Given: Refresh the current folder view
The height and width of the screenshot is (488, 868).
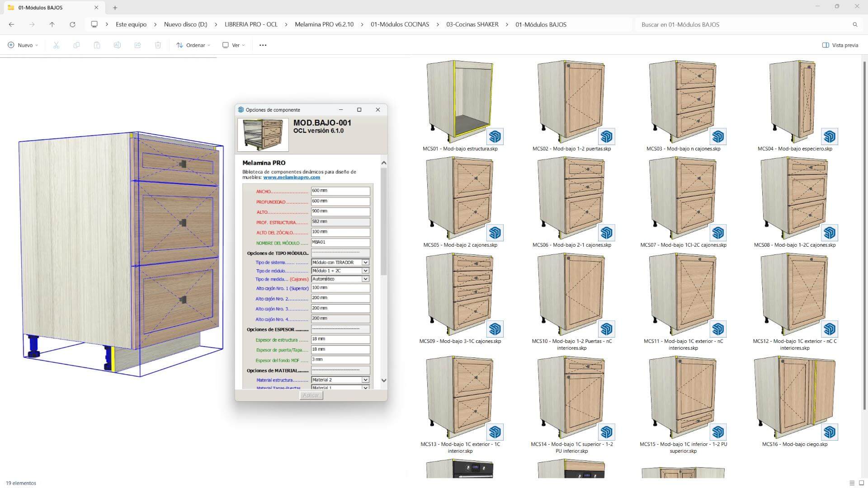Looking at the screenshot, I should (72, 24).
